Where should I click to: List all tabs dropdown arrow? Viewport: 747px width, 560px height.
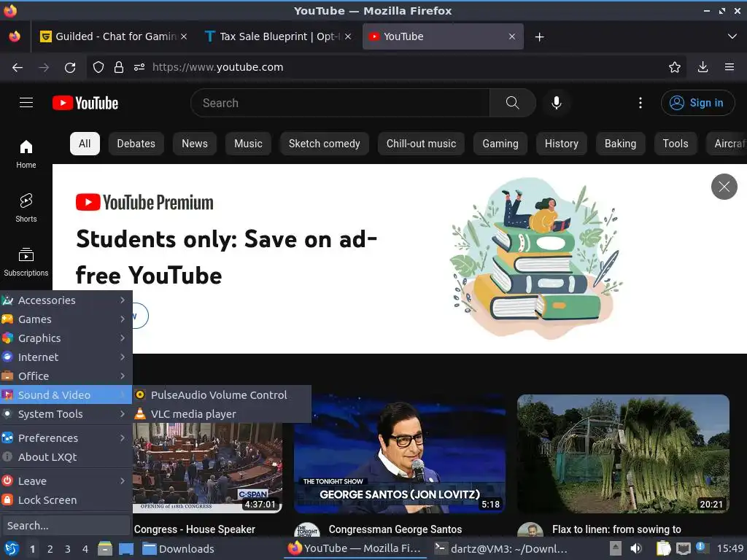[732, 36]
